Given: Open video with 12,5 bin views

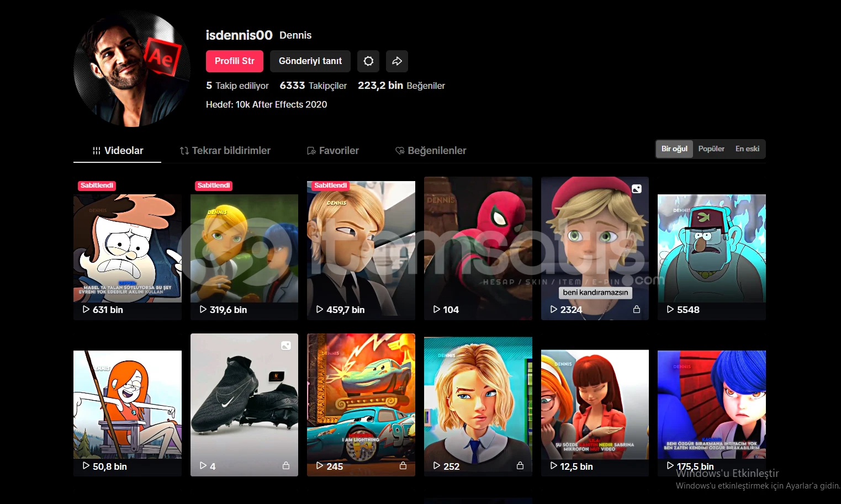Looking at the screenshot, I should coord(595,405).
